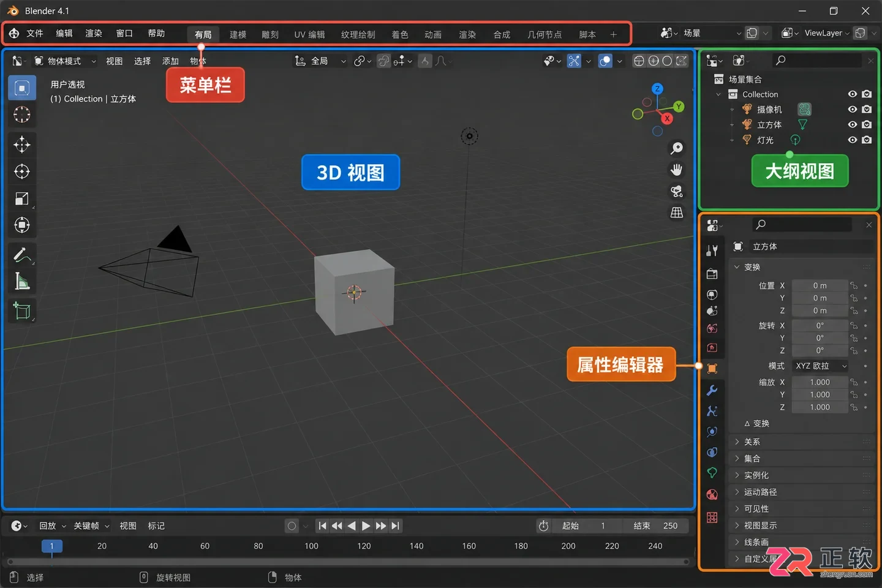Switch to 建模 workspace tab
Image resolution: width=882 pixels, height=588 pixels.
[x=238, y=34]
